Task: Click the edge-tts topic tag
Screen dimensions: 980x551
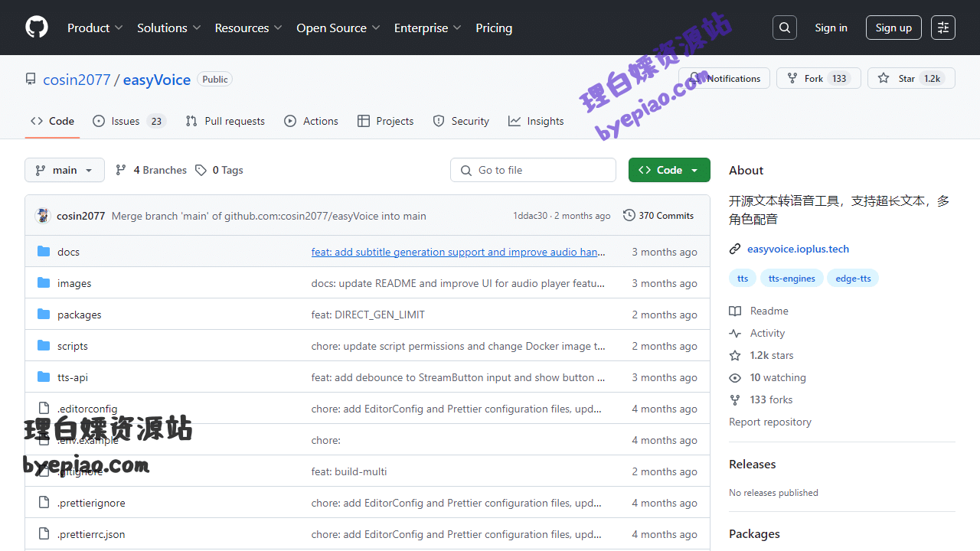Action: pos(853,278)
